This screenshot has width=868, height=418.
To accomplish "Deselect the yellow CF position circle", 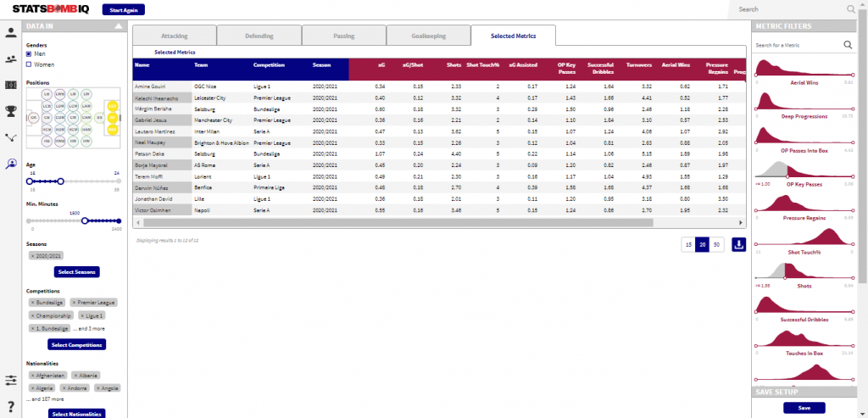I will [113, 117].
